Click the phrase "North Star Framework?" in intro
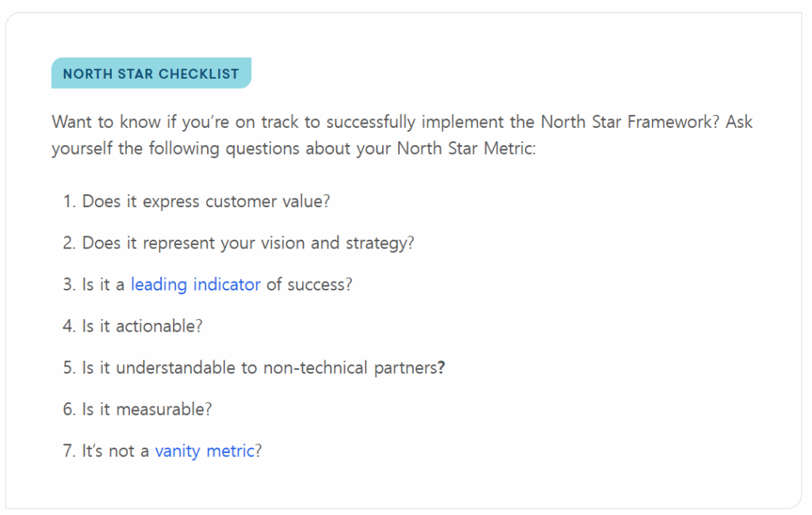Viewport: 812px width, 515px height. (630, 121)
